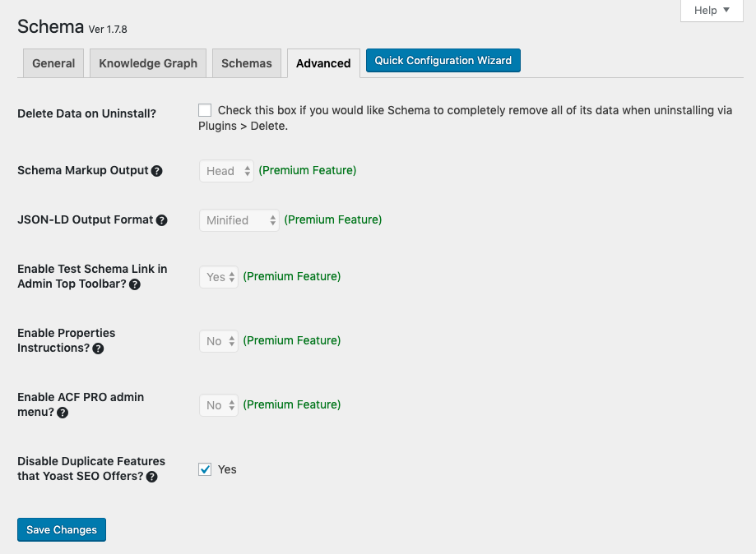Check the Delete Data on Uninstall checkbox

coord(205,110)
